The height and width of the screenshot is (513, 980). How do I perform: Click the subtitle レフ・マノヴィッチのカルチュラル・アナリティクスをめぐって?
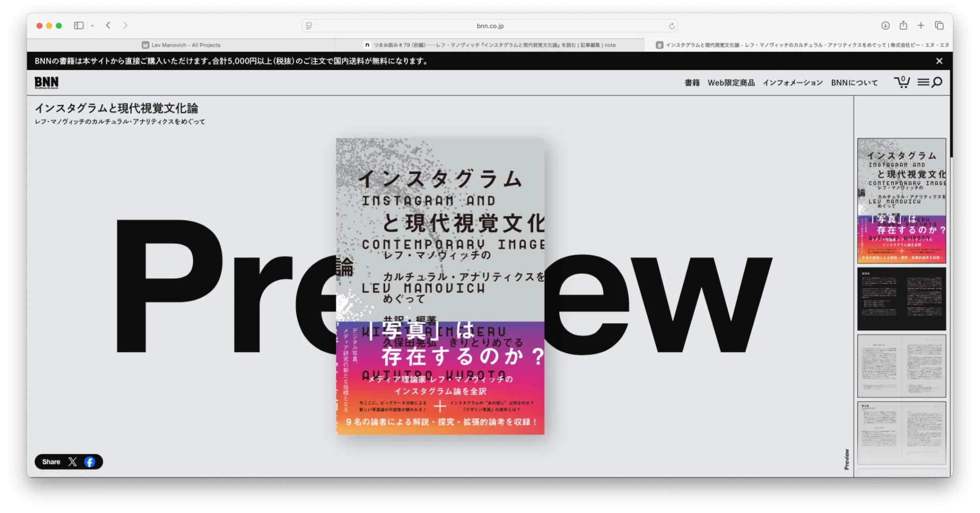[x=120, y=121]
